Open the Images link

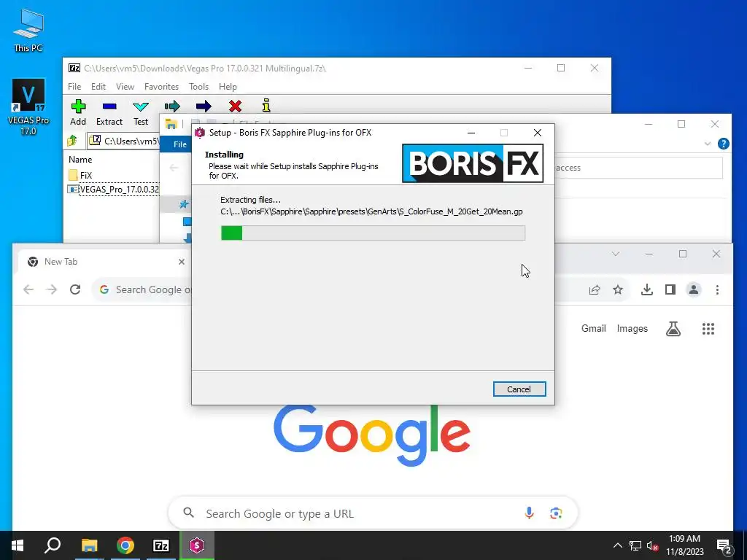632,329
